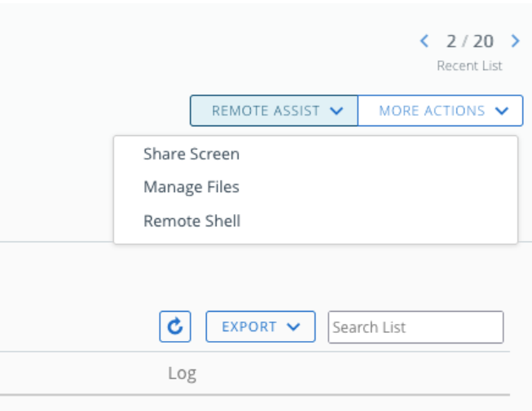Expand the More Actions chevron arrow
Image resolution: width=532 pixels, height=411 pixels.
(x=502, y=111)
